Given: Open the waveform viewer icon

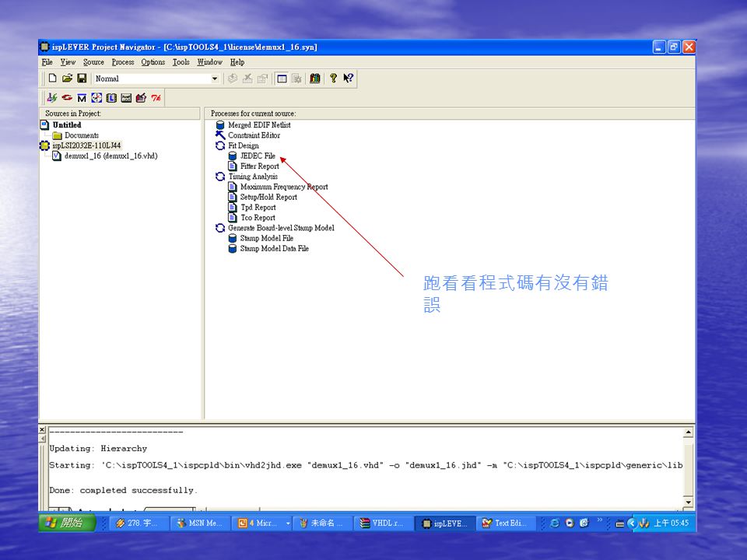Looking at the screenshot, I should point(126,98).
